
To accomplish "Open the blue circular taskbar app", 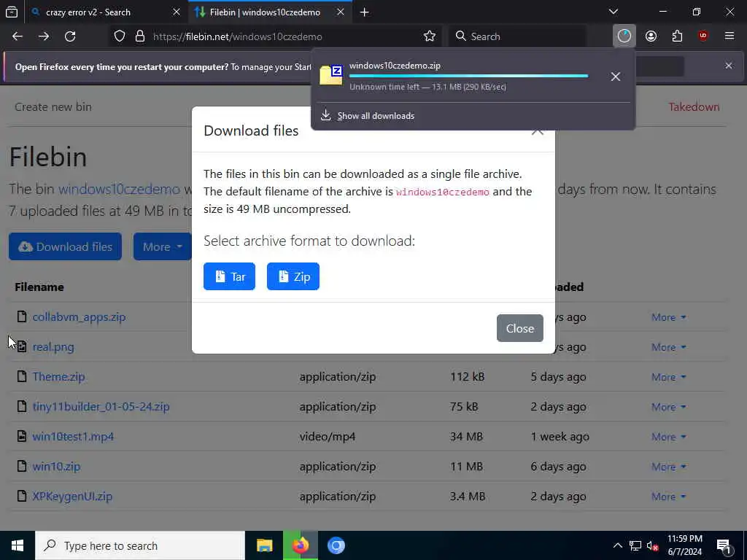I will click(x=336, y=545).
